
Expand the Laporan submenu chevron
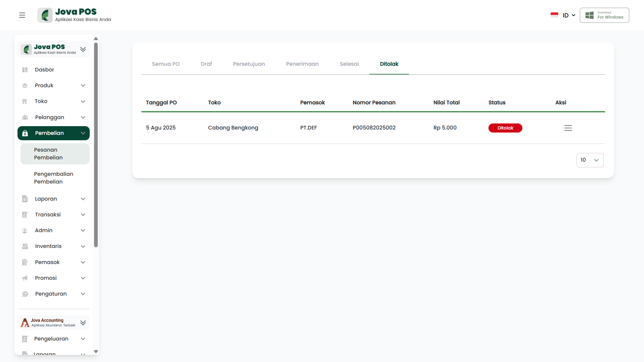[x=83, y=199]
